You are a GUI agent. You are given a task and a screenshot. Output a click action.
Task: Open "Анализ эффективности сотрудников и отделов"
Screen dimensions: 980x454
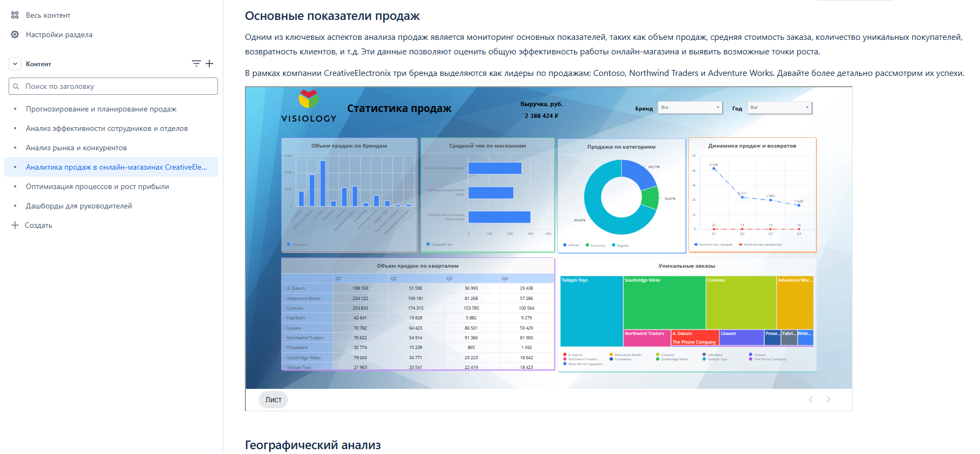coord(107,128)
